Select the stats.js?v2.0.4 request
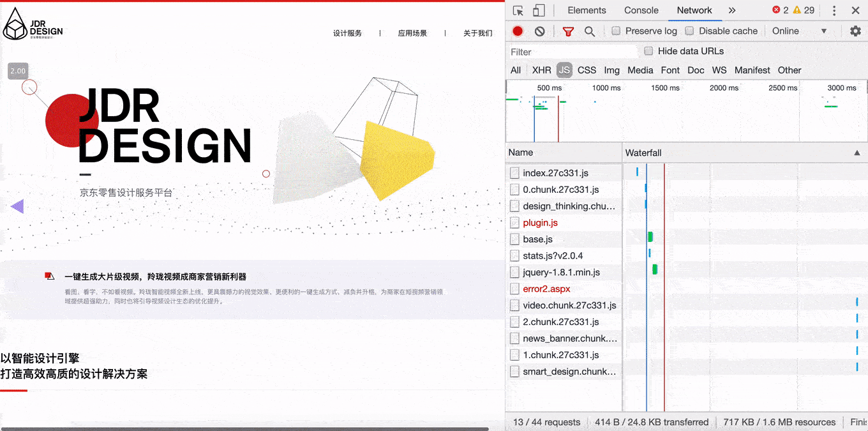Viewport: 868px width, 431px height. [x=564, y=256]
